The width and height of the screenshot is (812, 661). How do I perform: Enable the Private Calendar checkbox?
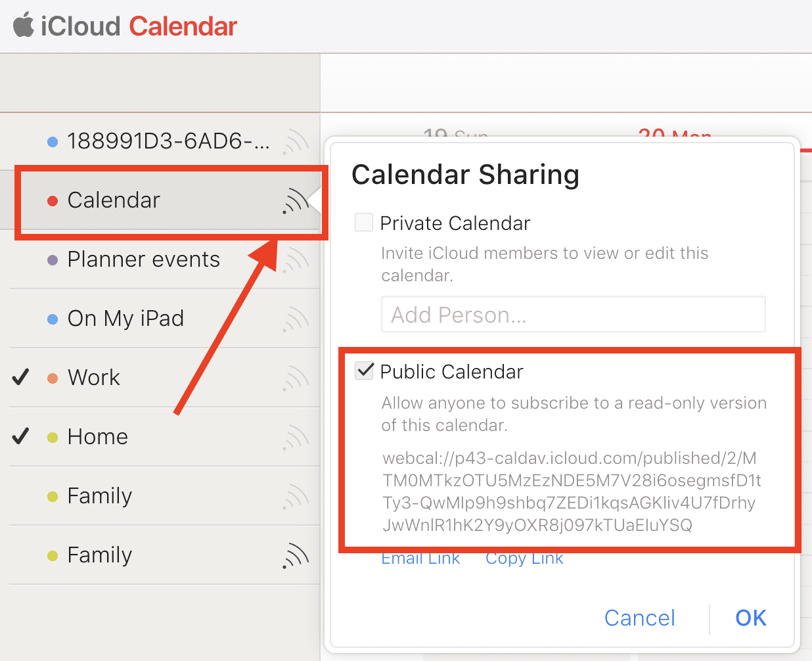coord(364,223)
